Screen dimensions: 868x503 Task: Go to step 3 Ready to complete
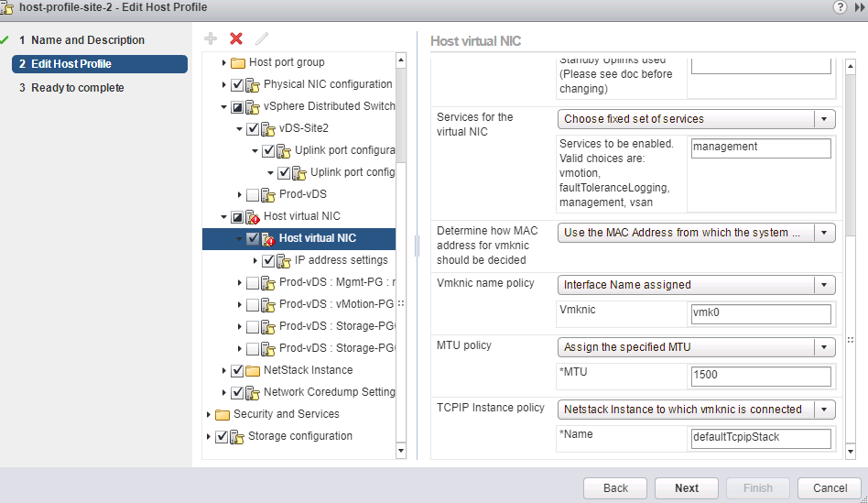tap(77, 88)
